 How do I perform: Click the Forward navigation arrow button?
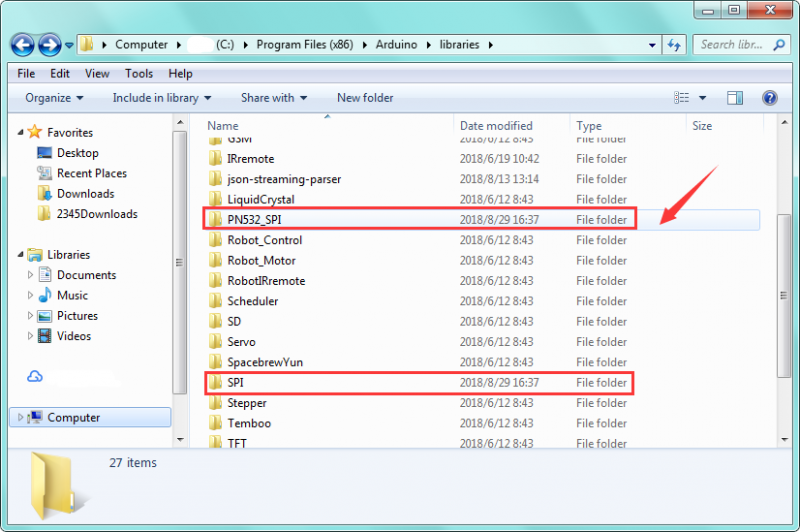(49, 45)
